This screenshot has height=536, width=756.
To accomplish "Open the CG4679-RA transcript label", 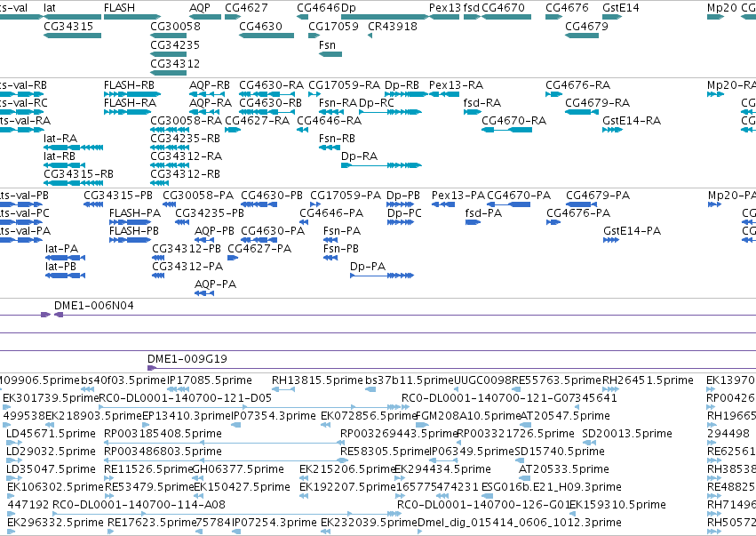I will [597, 103].
